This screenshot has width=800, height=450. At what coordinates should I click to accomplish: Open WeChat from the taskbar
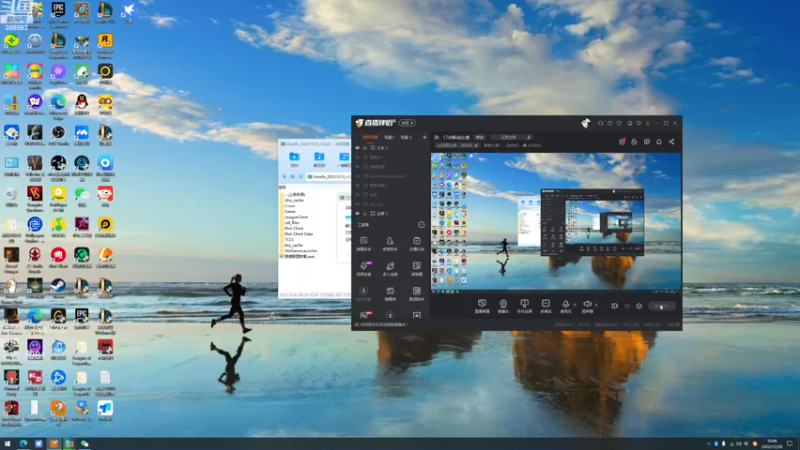click(84, 444)
